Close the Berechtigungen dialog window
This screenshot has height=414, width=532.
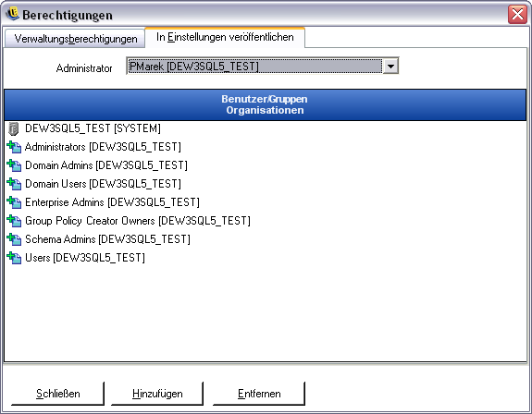click(x=517, y=15)
